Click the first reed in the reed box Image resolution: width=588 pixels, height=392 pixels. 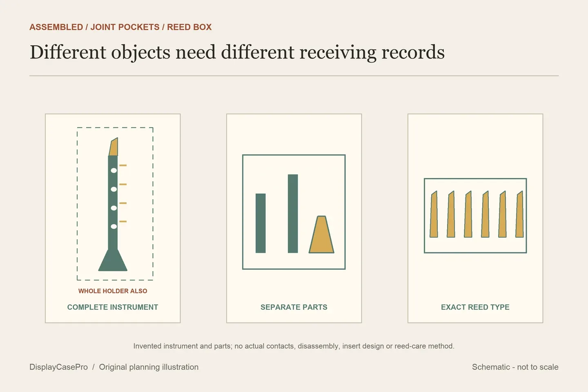[434, 214]
